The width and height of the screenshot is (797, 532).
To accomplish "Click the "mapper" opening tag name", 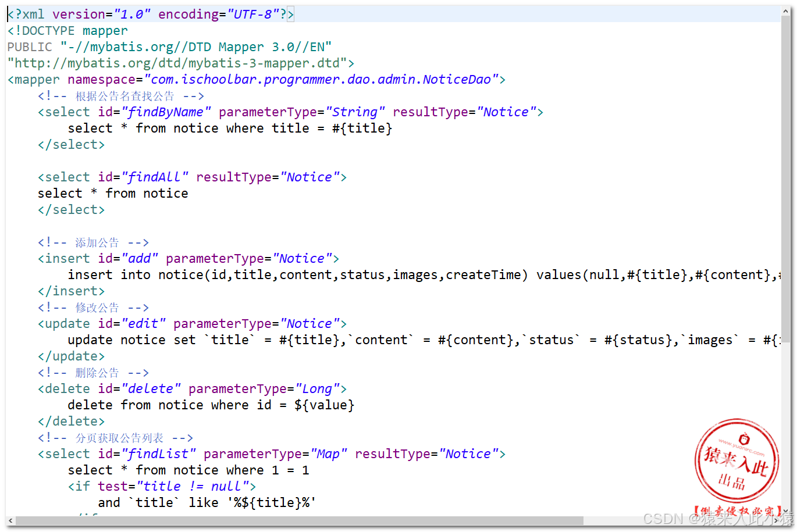I will [x=37, y=79].
